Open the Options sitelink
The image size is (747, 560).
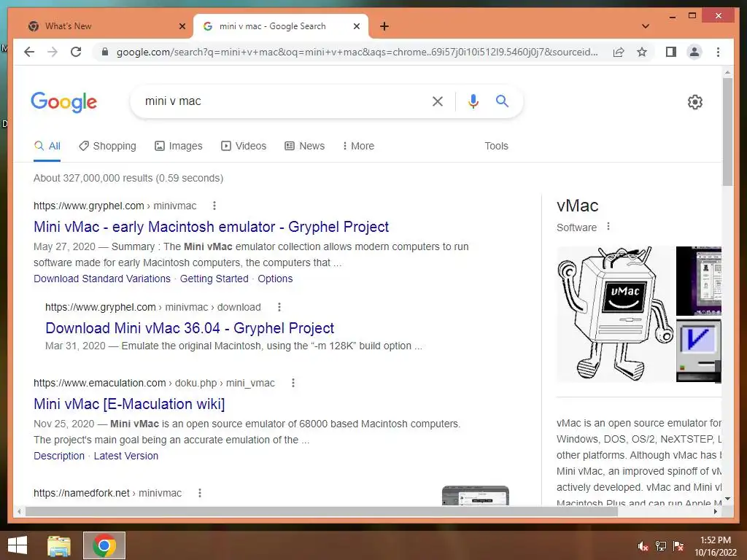pyautogui.click(x=275, y=279)
